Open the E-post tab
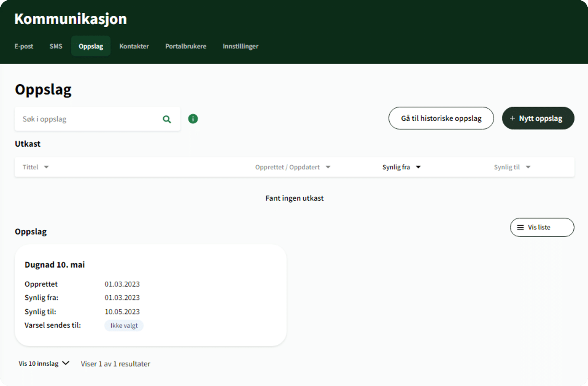This screenshot has width=588, height=386. pos(24,46)
